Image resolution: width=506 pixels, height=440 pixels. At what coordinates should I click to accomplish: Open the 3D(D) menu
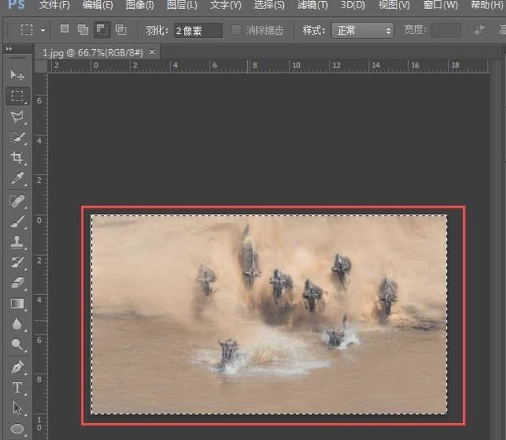coord(353,5)
